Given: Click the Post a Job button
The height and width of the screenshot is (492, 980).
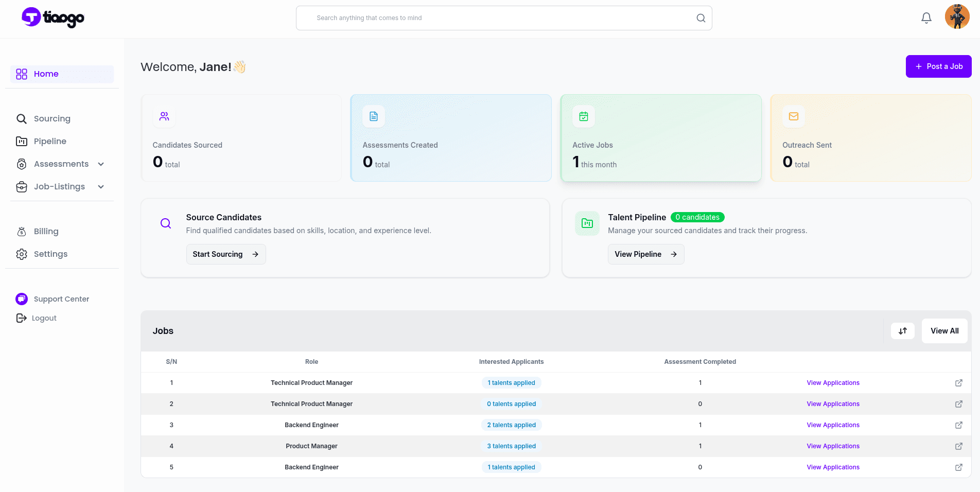Looking at the screenshot, I should point(938,66).
